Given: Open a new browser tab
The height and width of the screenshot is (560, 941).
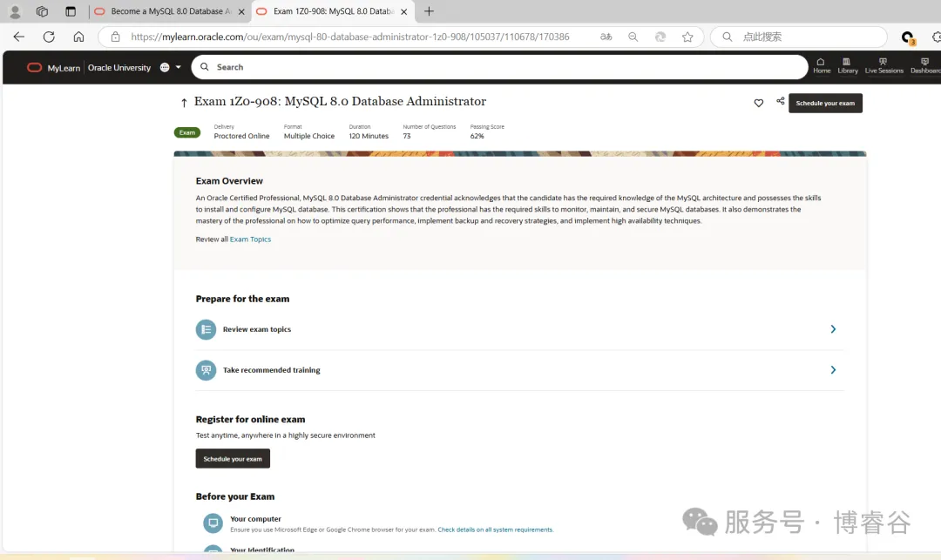Looking at the screenshot, I should (x=429, y=11).
